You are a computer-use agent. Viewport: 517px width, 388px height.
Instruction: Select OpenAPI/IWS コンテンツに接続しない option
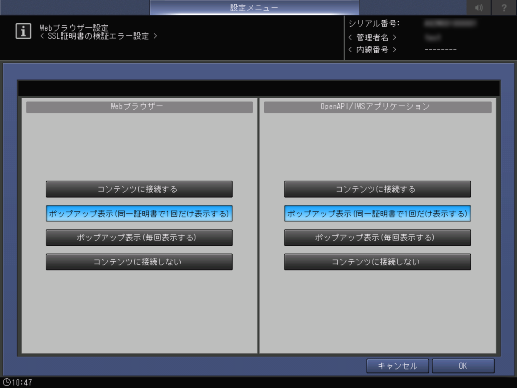377,262
